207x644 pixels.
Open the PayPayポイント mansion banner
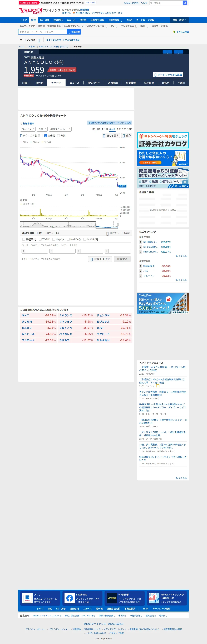click(163, 303)
